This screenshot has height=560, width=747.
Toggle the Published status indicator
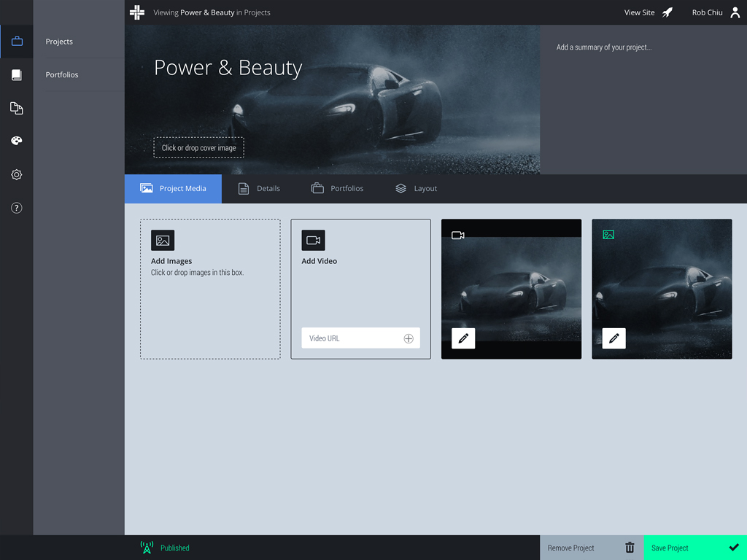click(x=165, y=548)
